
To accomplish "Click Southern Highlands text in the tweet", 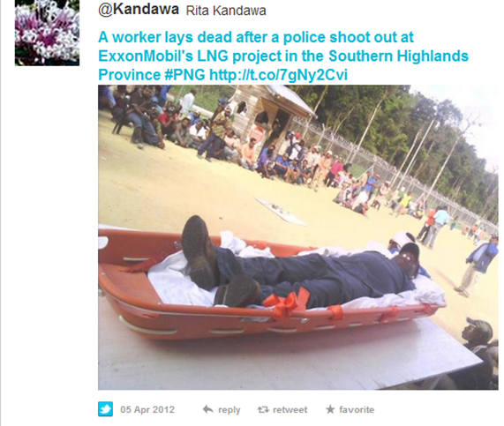I will click(x=398, y=56).
